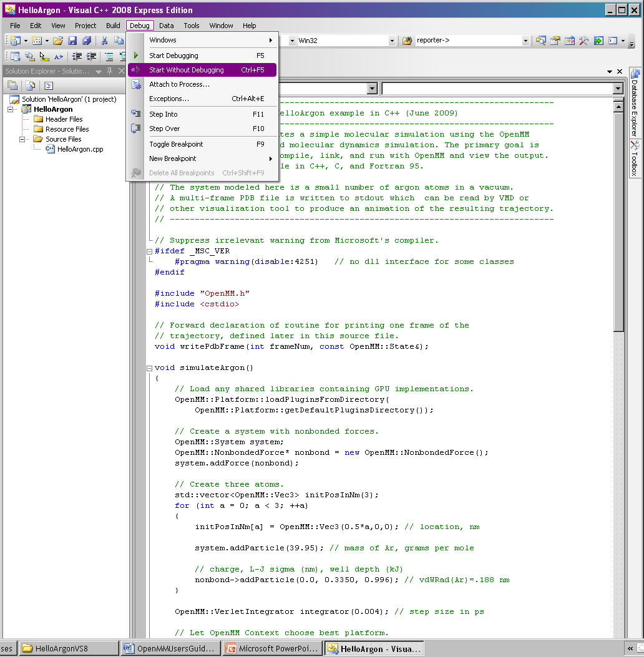This screenshot has width=644, height=657.
Task: Click Find in Files binoculars icon
Action: [407, 41]
